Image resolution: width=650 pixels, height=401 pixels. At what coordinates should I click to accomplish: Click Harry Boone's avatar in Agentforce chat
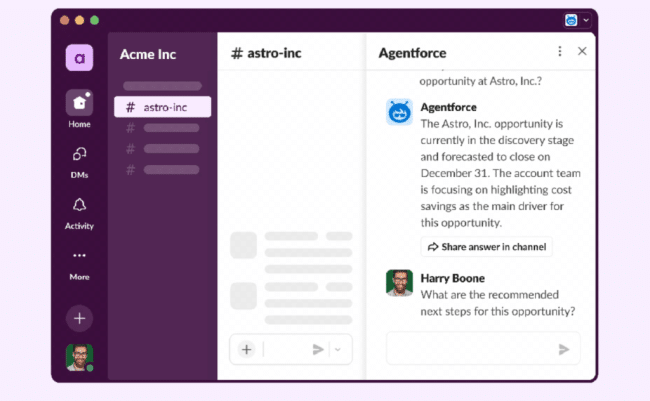(x=399, y=283)
